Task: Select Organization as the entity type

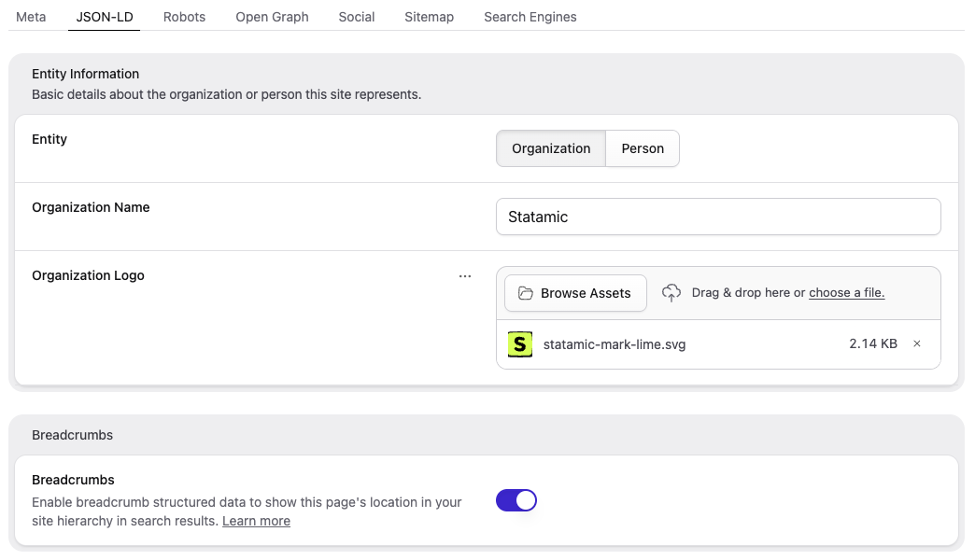Action: [550, 148]
